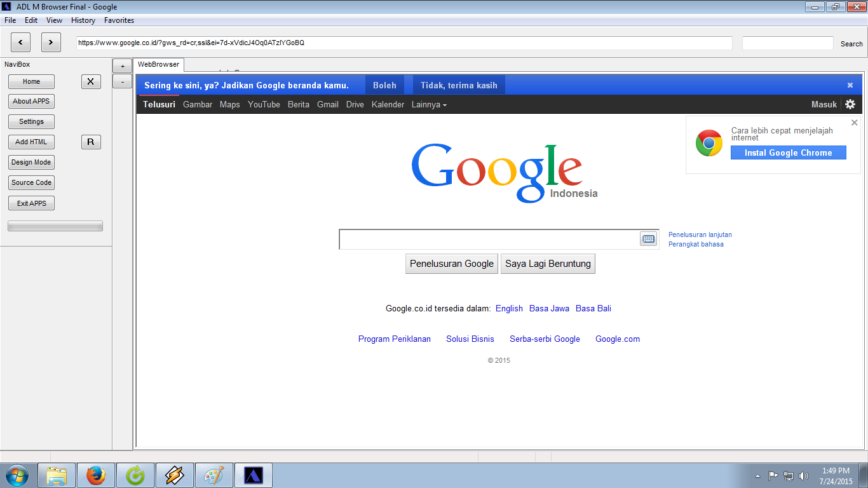Open Maps in Google's black bar
The height and width of the screenshot is (488, 868).
(230, 104)
